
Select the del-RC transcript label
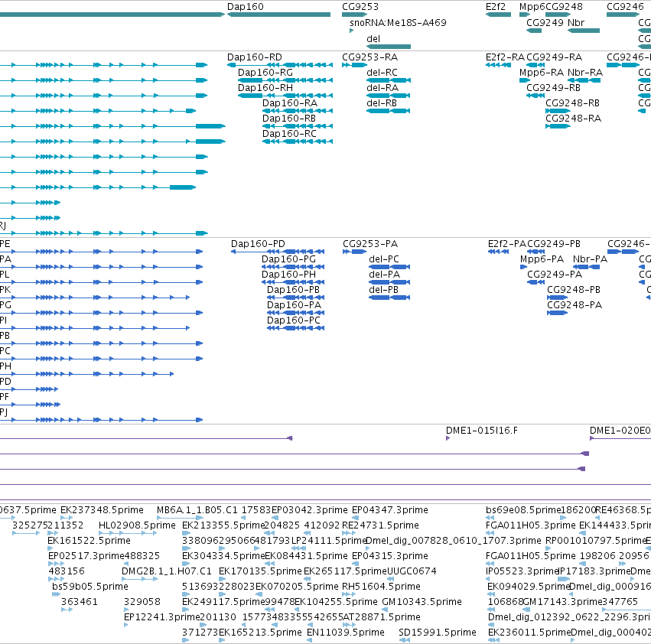tap(382, 73)
